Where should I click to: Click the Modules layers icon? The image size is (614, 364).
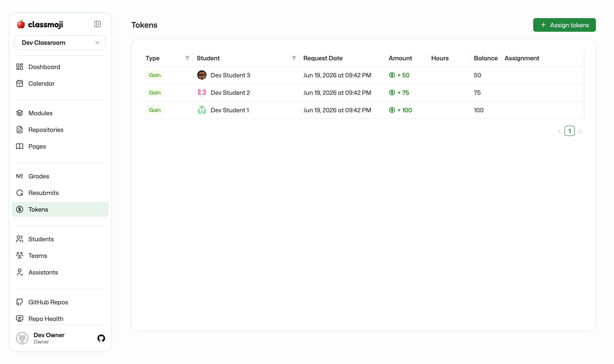(20, 113)
